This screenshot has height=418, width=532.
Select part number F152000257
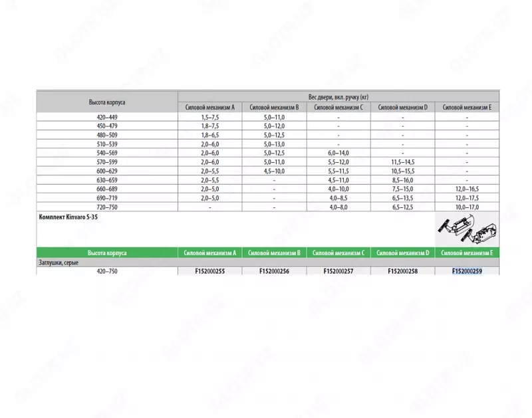[338, 271]
